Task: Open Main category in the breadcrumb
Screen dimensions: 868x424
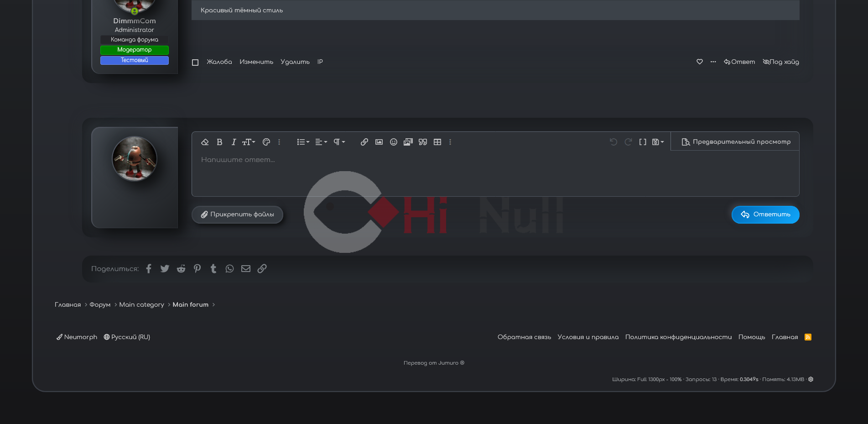Action: (141, 305)
